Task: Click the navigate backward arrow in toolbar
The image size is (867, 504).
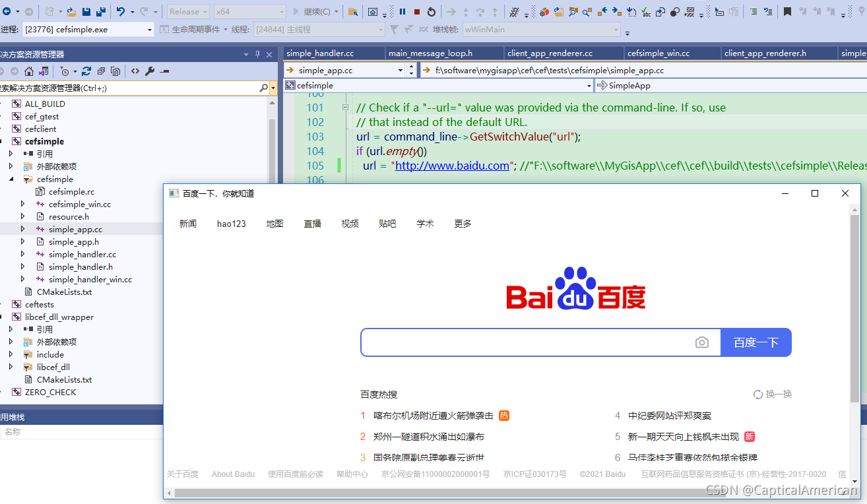Action: pyautogui.click(x=7, y=11)
